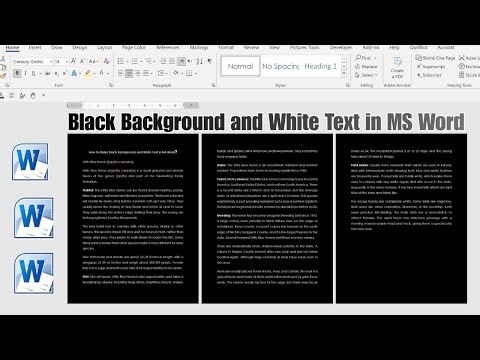Click Decrease Indent icon
The height and width of the screenshot is (360, 480).
point(163,61)
